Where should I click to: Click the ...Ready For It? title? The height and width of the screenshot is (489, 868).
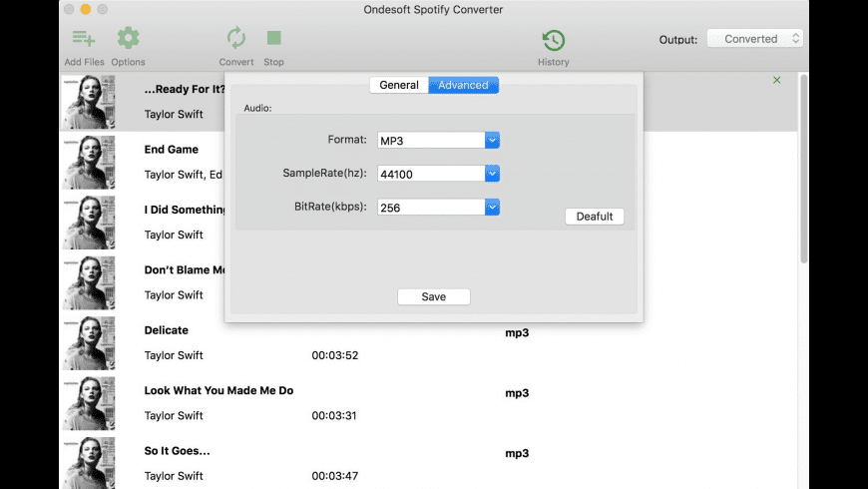tap(185, 89)
